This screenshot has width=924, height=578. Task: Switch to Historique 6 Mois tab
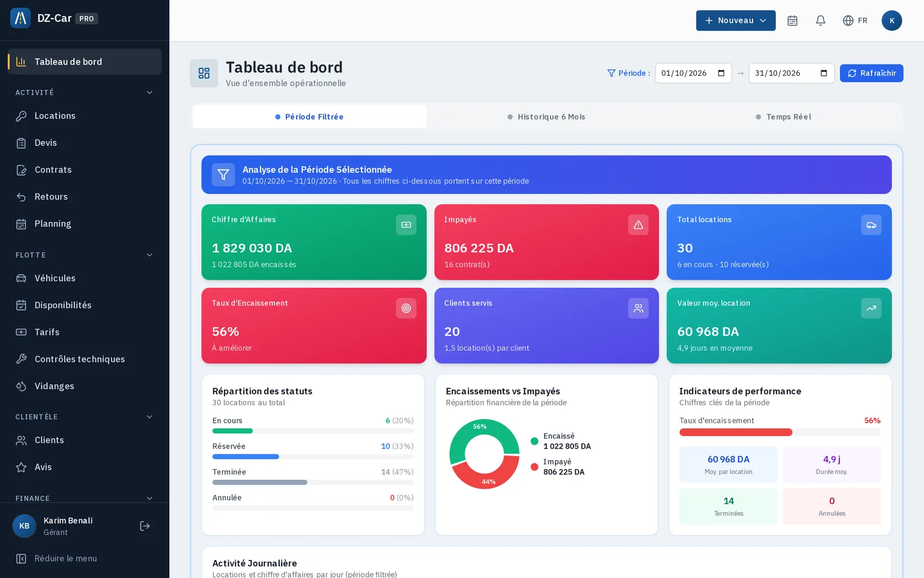coord(546,117)
